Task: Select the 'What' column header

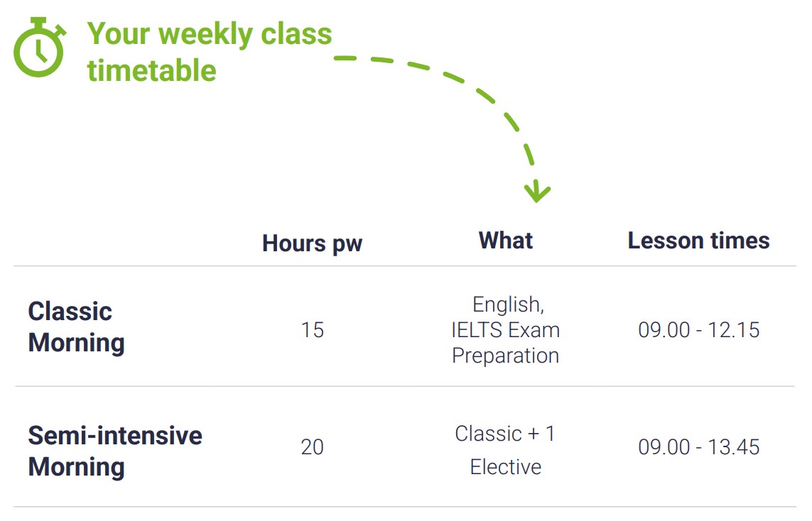Action: [505, 241]
